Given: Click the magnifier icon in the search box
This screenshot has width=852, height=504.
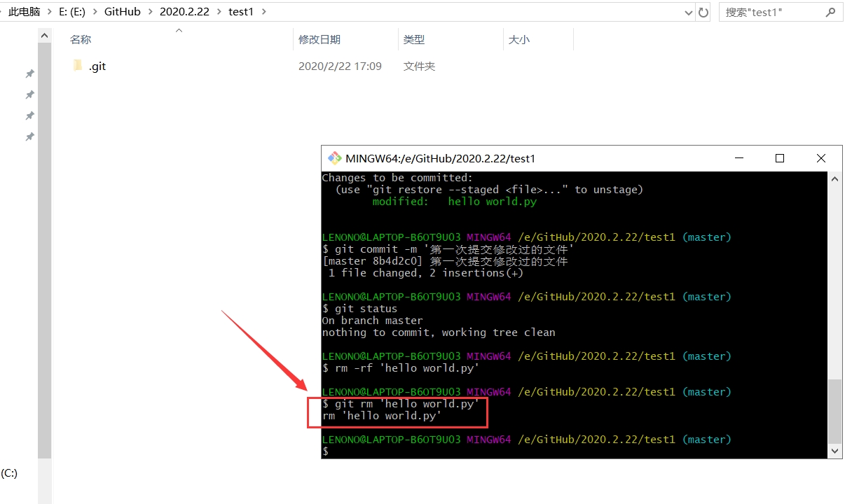Looking at the screenshot, I should point(831,11).
